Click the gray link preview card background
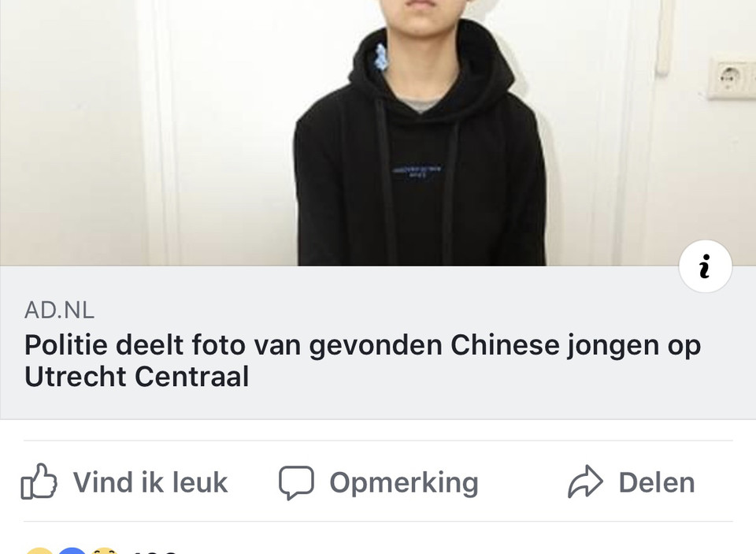 378,343
